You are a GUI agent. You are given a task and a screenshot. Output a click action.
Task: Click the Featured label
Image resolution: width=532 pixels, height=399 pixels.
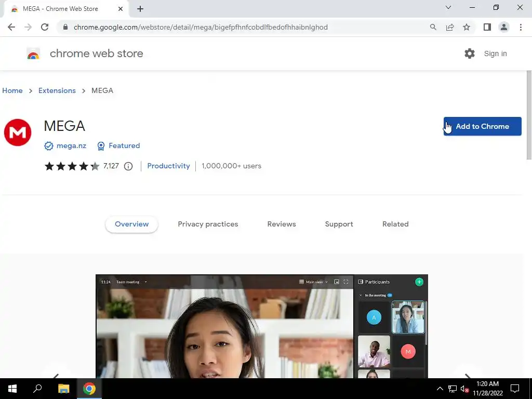pos(124,145)
